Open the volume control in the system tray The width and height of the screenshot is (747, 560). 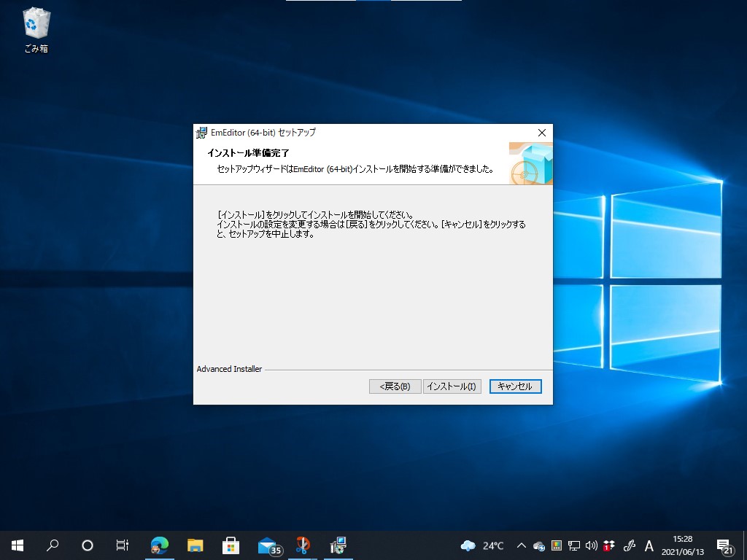[591, 545]
